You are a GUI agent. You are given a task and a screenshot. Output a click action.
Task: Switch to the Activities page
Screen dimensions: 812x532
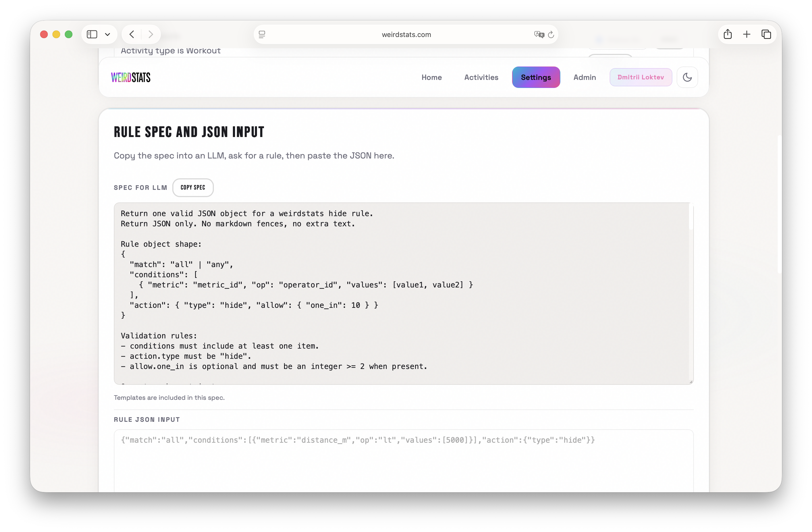tap(481, 77)
